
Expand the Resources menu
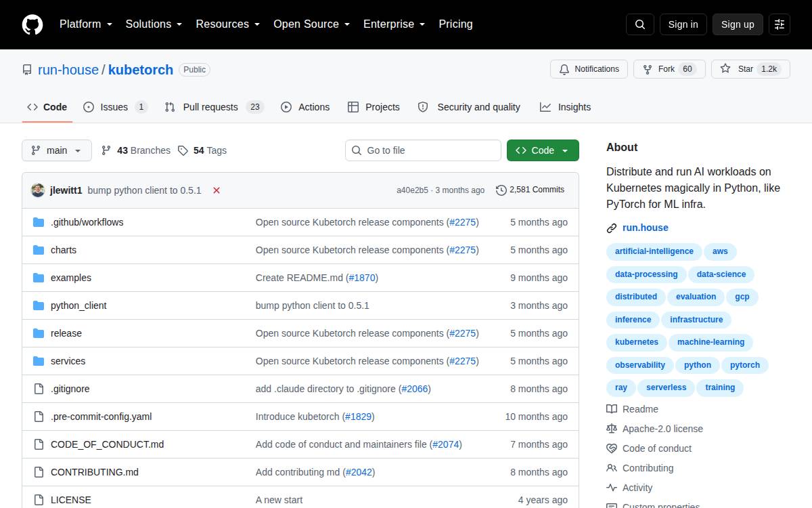(x=228, y=24)
